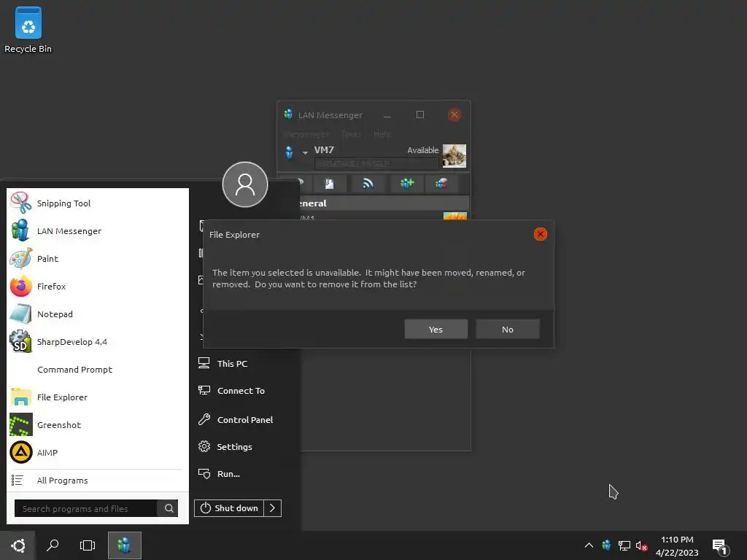Viewport: 747px width, 560px height.
Task: Open Settings from the Start menu
Action: pyautogui.click(x=225, y=447)
